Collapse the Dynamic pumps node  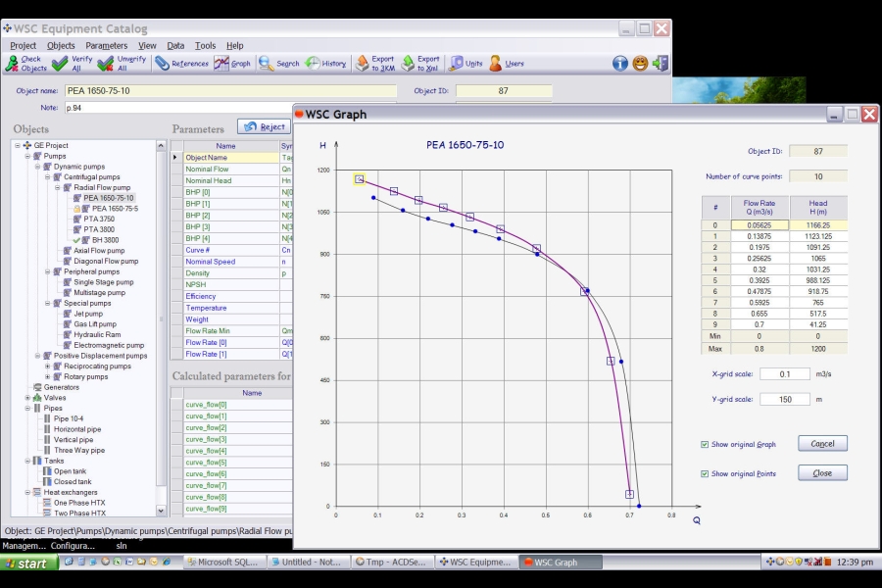pyautogui.click(x=37, y=167)
